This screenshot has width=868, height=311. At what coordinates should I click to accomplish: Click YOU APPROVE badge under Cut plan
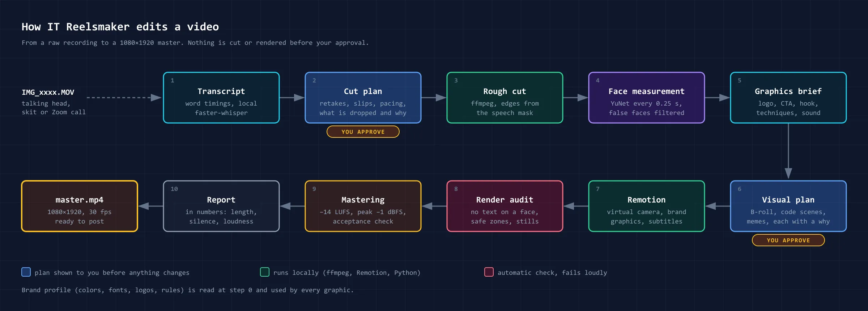click(x=363, y=132)
